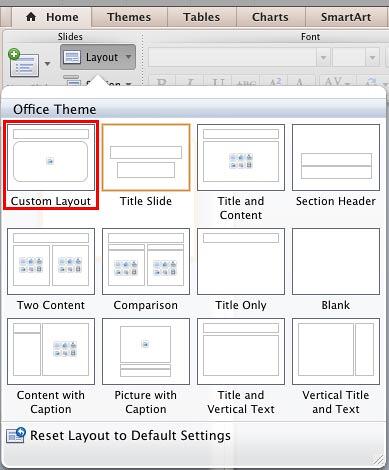Click the New Slide icon
Screen dimensions: 389x470
click(x=23, y=63)
